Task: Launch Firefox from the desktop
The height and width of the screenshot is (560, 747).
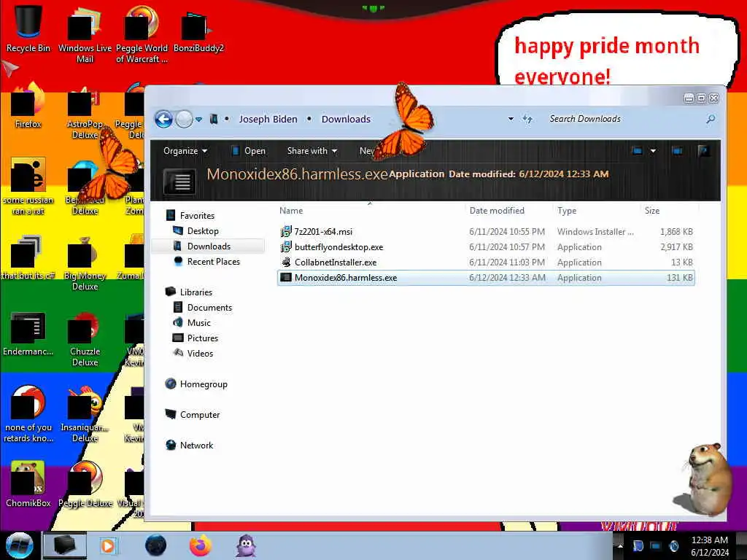Action: [x=28, y=106]
